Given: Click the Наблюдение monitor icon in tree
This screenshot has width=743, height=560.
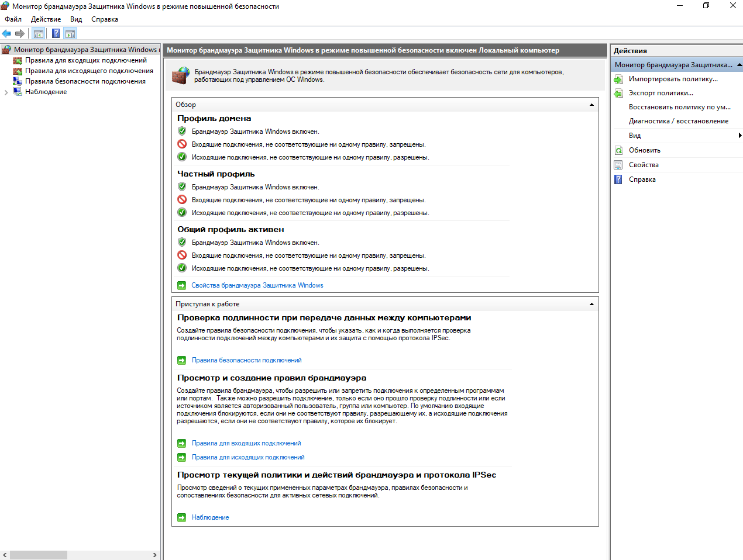Looking at the screenshot, I should pyautogui.click(x=18, y=92).
